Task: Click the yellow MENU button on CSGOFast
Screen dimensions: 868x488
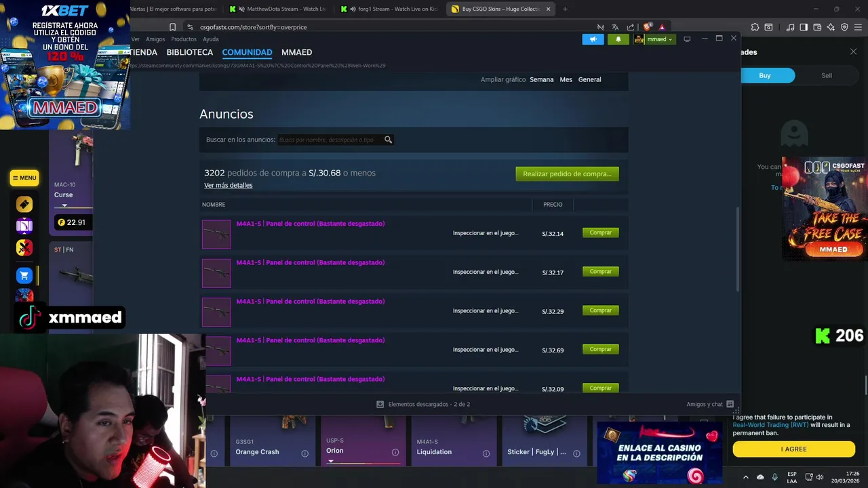Action: 24,178
